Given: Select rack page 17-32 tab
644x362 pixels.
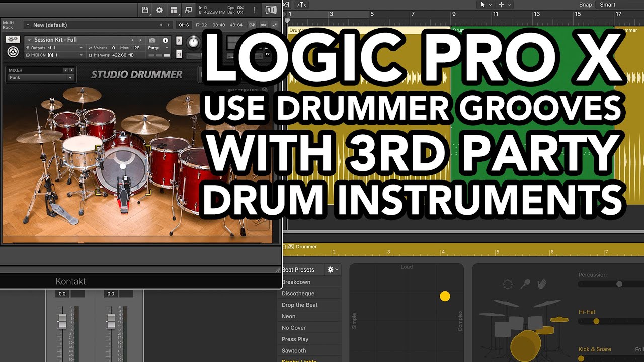Looking at the screenshot, I should [201, 25].
